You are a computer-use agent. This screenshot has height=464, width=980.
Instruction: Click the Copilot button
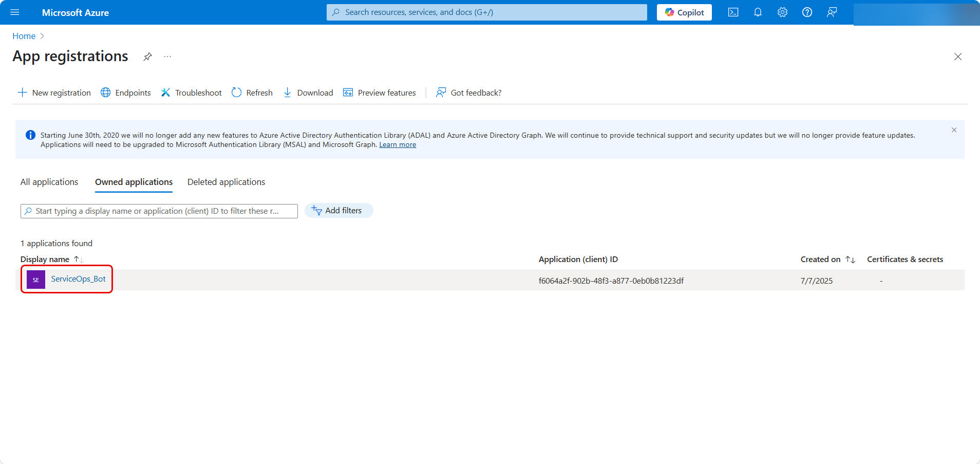coord(684,12)
